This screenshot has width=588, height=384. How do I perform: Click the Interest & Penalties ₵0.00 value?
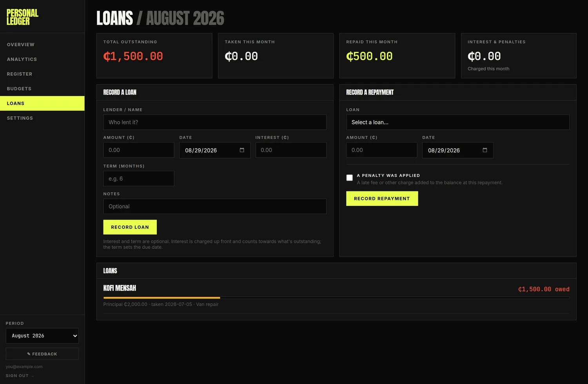(484, 56)
